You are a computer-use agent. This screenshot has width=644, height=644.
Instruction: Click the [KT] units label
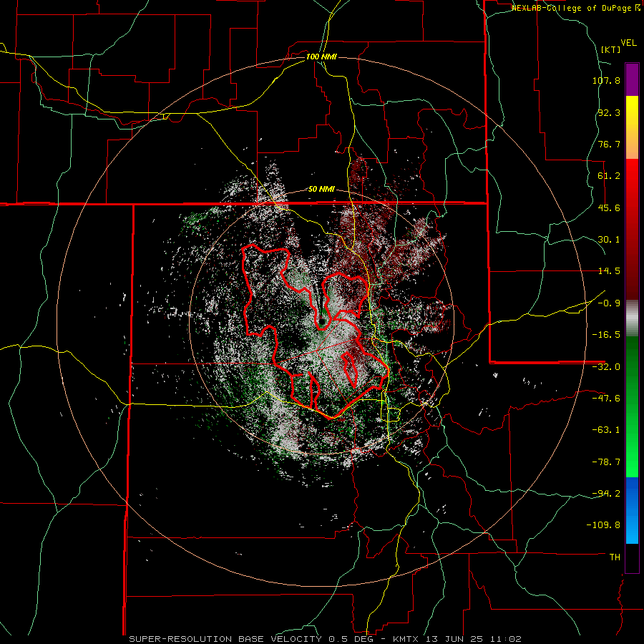pyautogui.click(x=611, y=49)
